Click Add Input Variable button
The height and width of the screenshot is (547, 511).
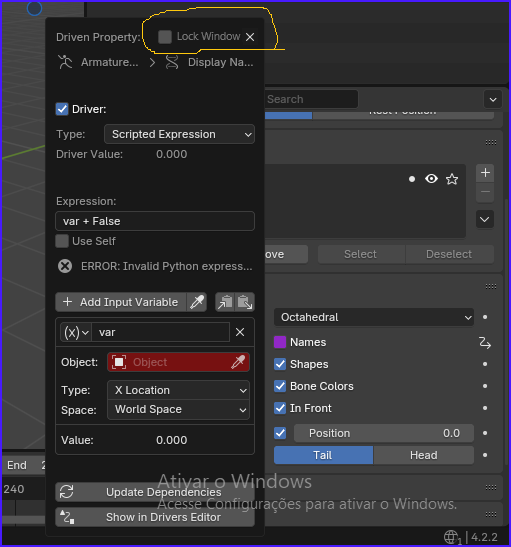click(x=121, y=302)
